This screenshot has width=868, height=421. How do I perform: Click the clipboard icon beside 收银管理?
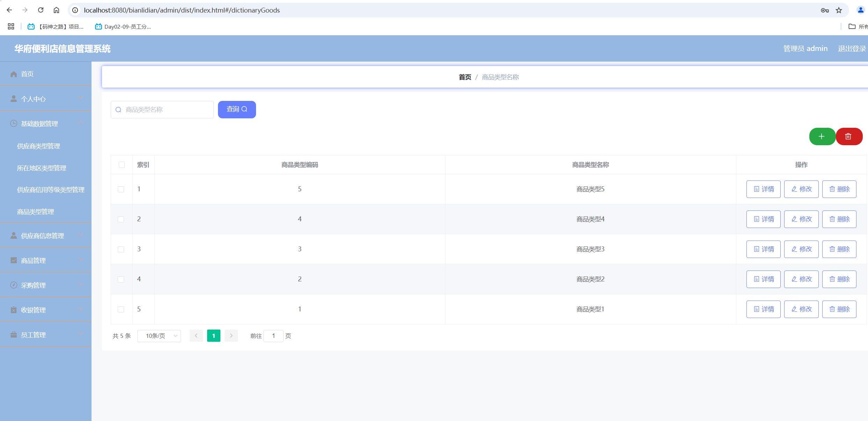click(14, 310)
